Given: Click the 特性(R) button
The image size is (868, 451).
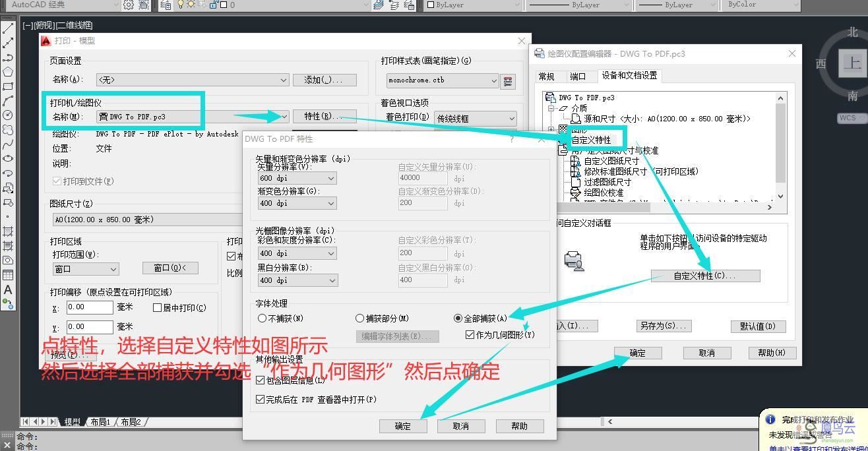Looking at the screenshot, I should pos(325,116).
